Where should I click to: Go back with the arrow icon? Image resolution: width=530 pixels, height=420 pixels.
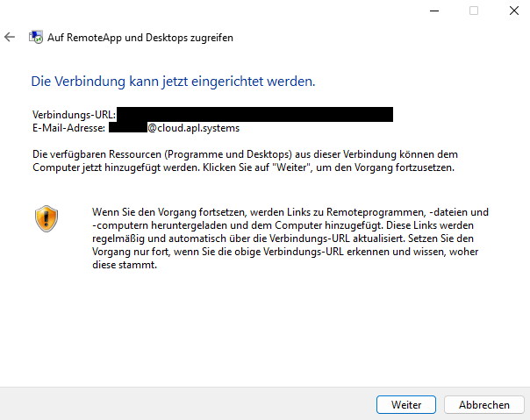10,37
